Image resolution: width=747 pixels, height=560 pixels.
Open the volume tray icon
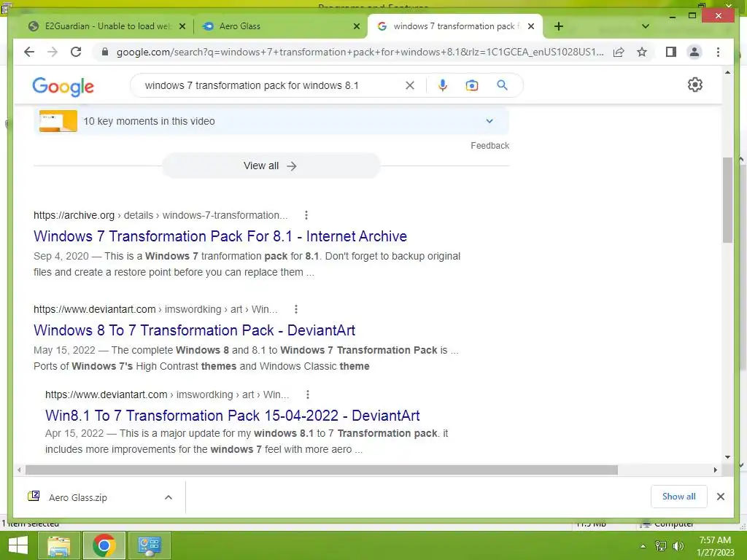[x=678, y=546]
